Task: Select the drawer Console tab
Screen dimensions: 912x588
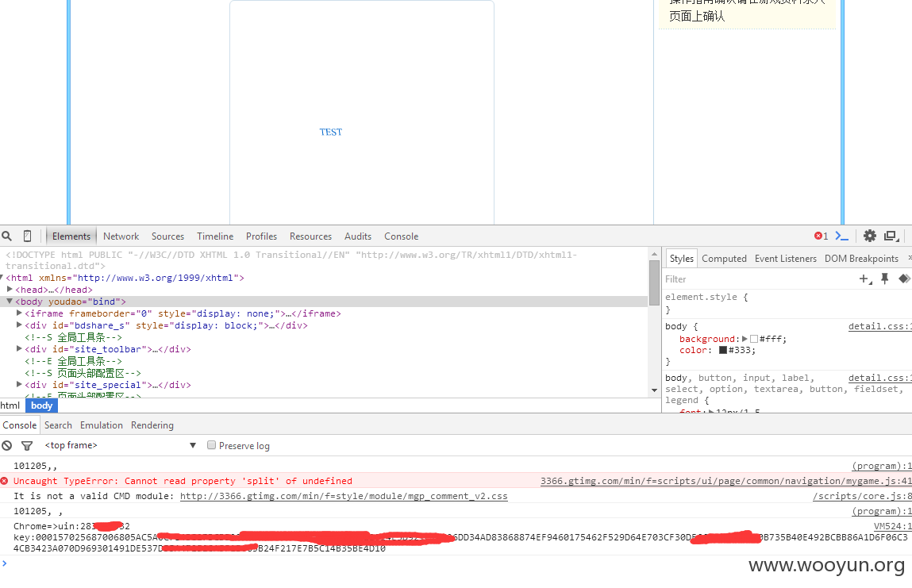Action: [19, 425]
